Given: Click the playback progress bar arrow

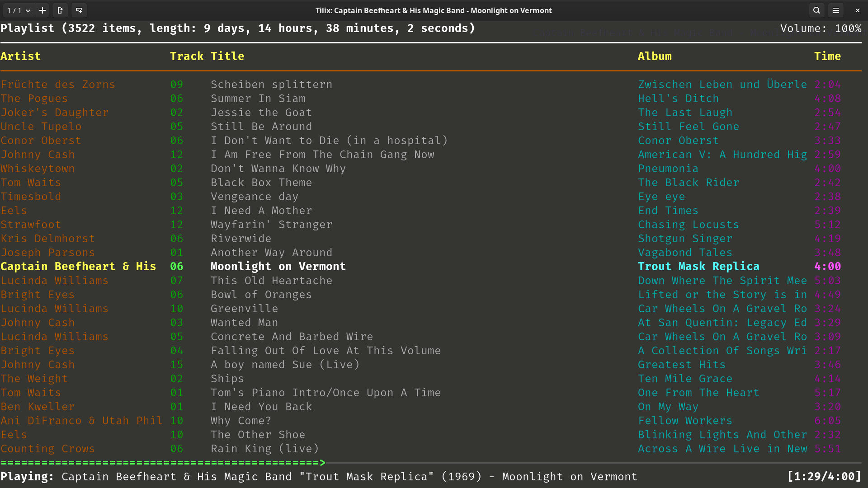Looking at the screenshot, I should (x=322, y=462).
